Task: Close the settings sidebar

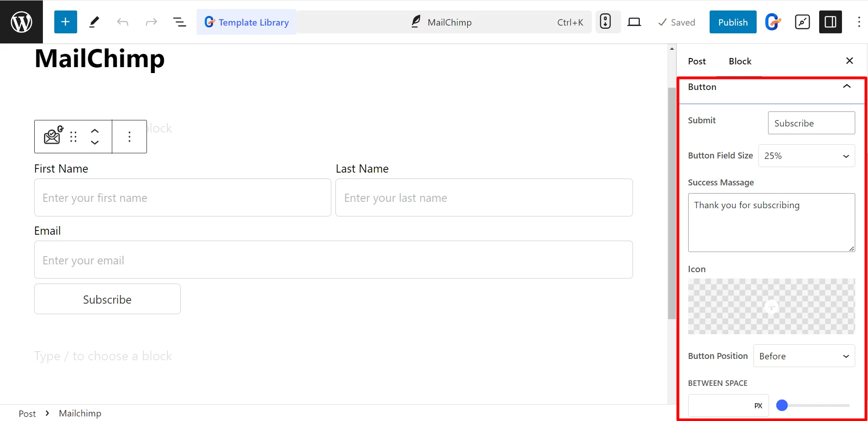Action: point(849,61)
